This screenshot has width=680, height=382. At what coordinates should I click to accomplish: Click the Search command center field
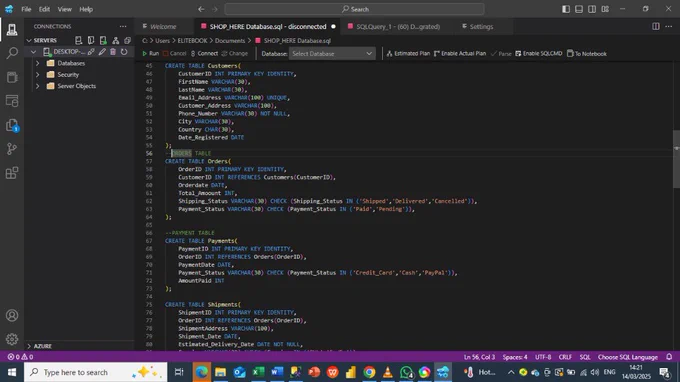click(x=354, y=9)
